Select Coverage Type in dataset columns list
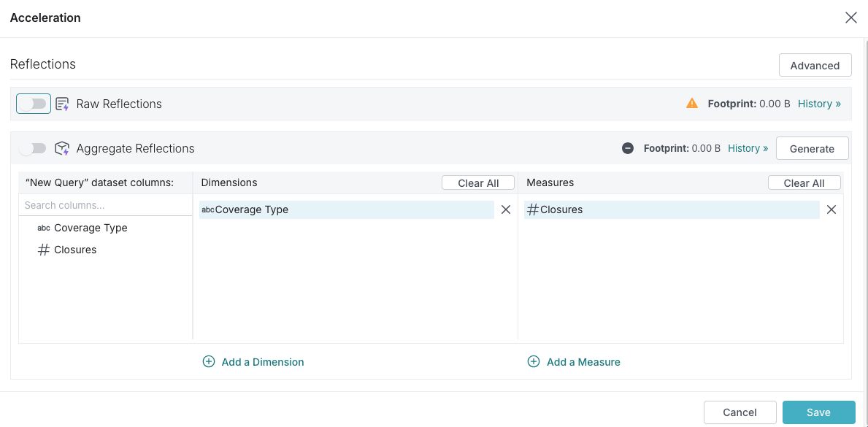This screenshot has width=868, height=427. coord(91,228)
